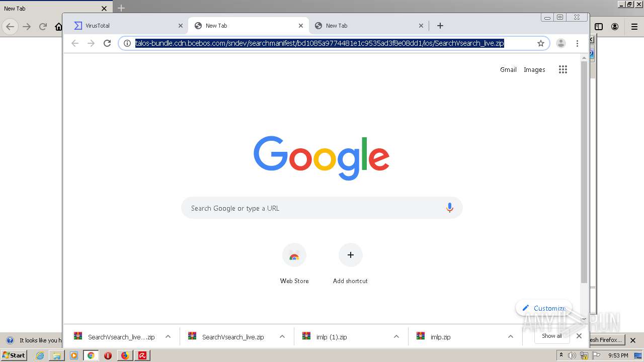View site information icon in address bar
The height and width of the screenshot is (362, 644).
[x=127, y=43]
